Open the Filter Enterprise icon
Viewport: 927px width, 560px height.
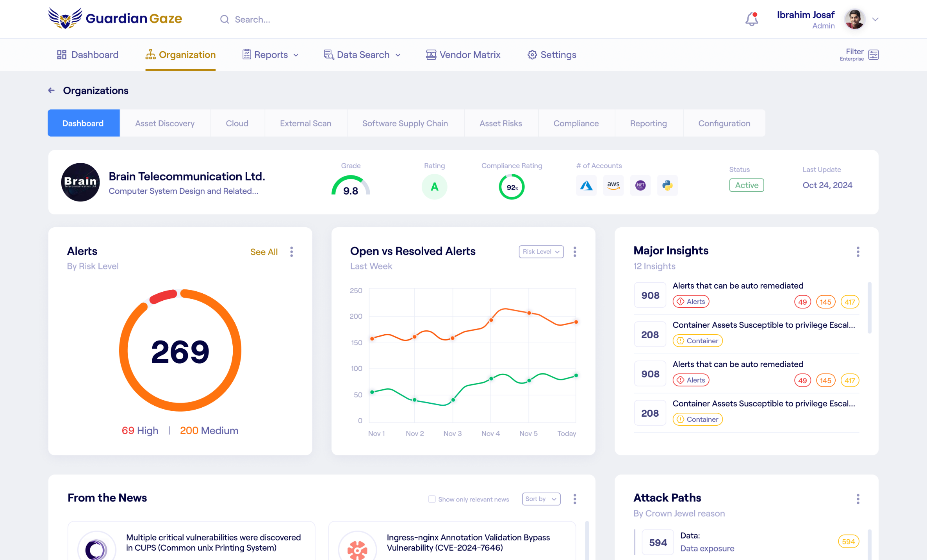(874, 55)
